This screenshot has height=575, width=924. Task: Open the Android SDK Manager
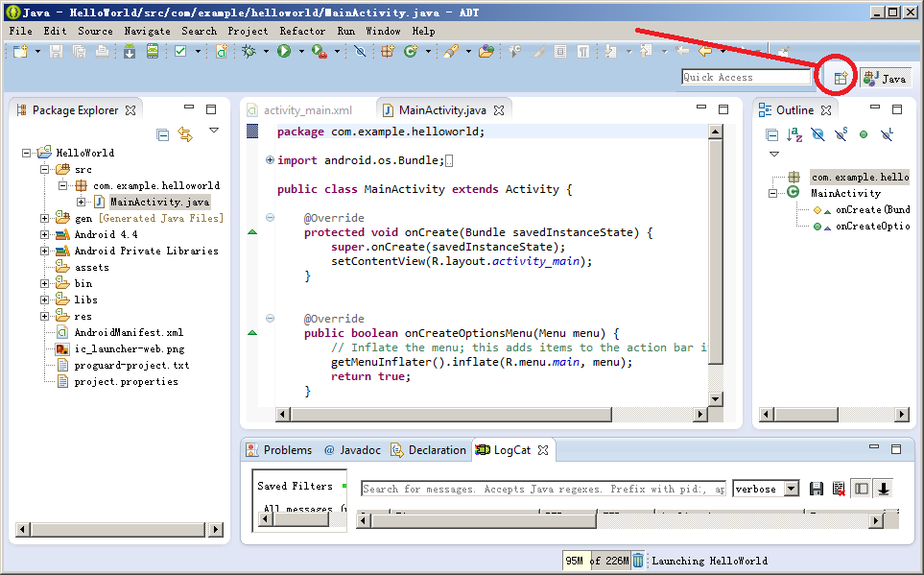tap(130, 52)
